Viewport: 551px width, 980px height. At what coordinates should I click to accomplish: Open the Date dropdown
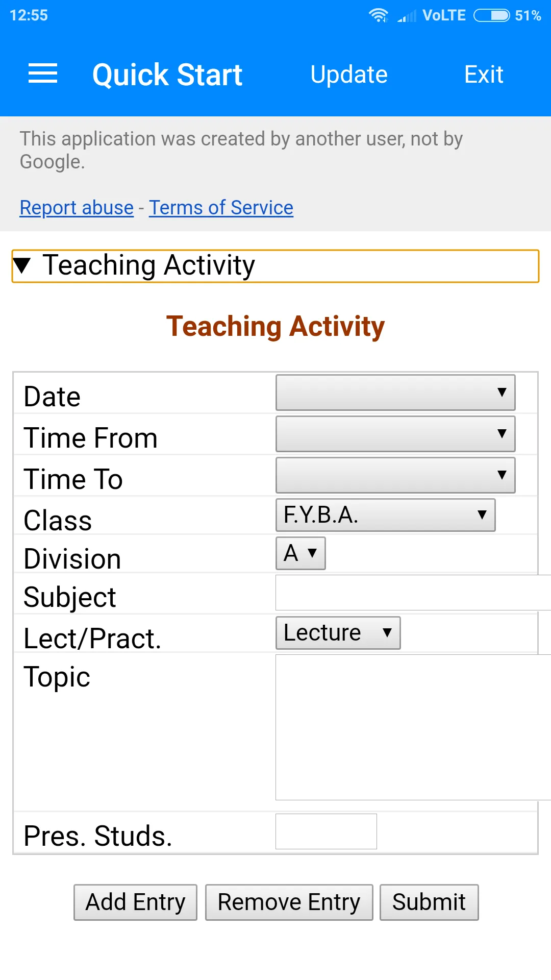tap(395, 393)
